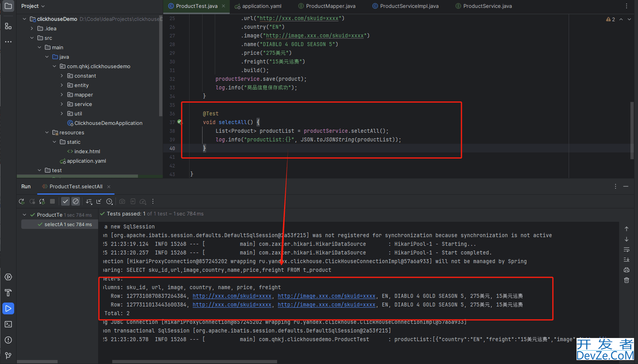Toggle Show Ignored tests filter
Screen dimensions: 638x364
coord(76,201)
